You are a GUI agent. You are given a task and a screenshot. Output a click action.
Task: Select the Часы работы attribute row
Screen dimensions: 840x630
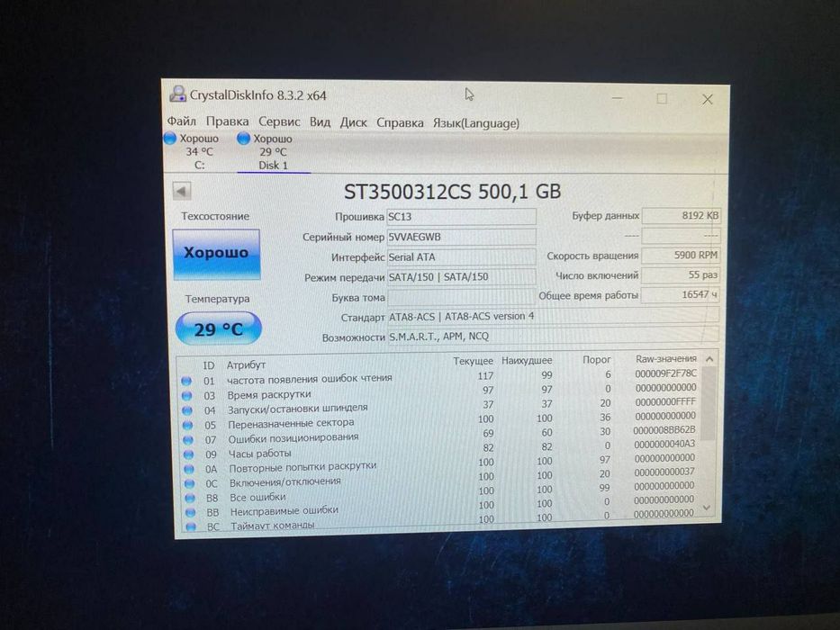439,450
